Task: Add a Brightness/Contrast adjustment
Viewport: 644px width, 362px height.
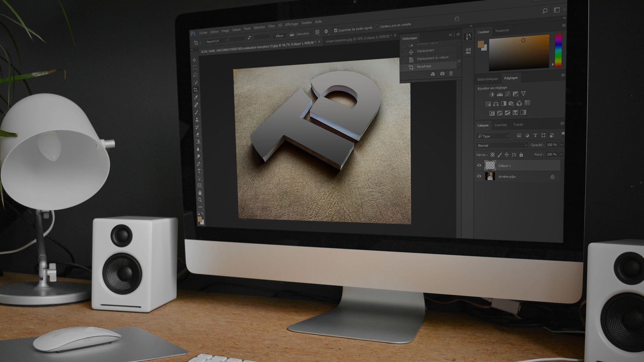Action: (x=492, y=95)
